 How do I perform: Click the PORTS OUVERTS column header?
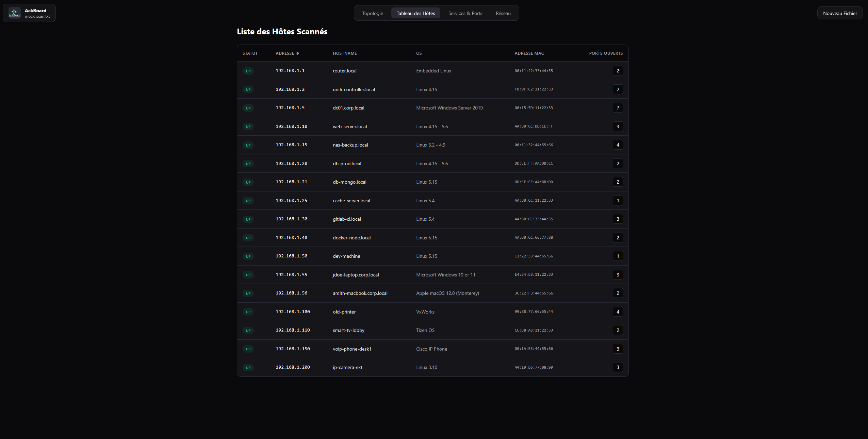click(x=606, y=53)
